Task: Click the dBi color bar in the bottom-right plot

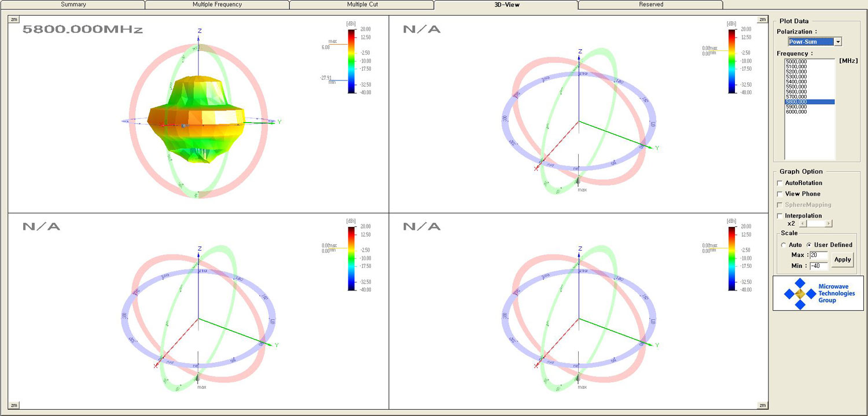Action: click(733, 258)
